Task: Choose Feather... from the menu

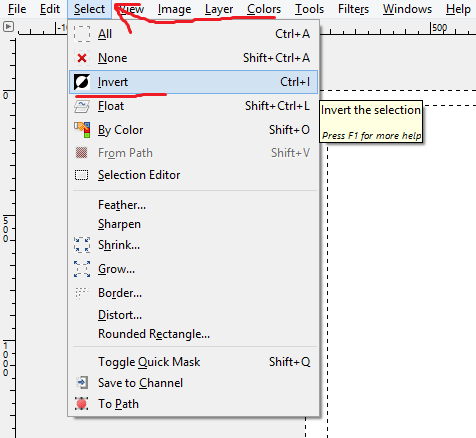Action: pyautogui.click(x=193, y=205)
